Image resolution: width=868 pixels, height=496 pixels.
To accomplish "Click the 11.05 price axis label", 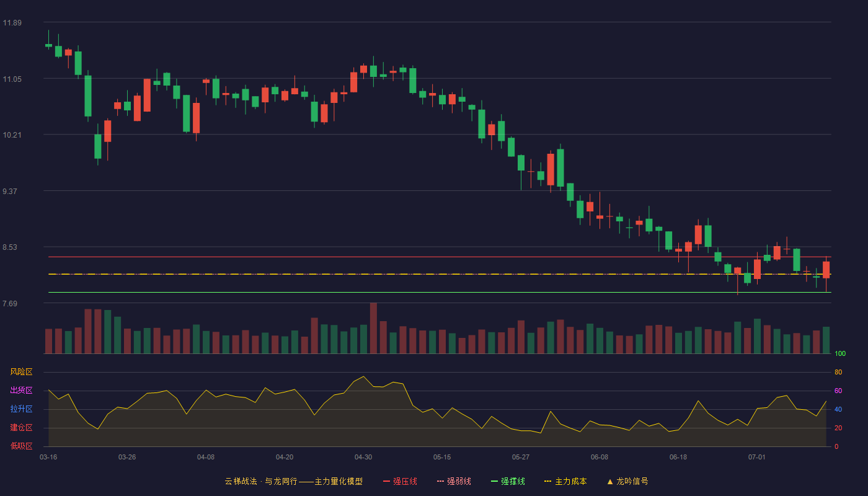I will (x=12, y=79).
